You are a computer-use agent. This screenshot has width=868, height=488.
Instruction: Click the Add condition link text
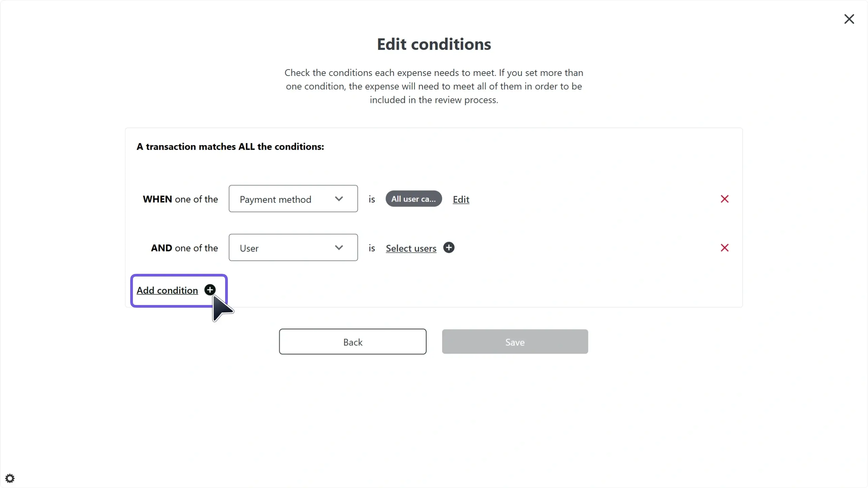coord(167,290)
